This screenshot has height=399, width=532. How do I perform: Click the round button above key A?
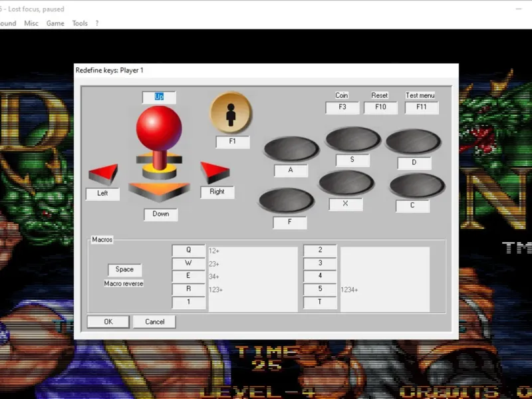291,148
